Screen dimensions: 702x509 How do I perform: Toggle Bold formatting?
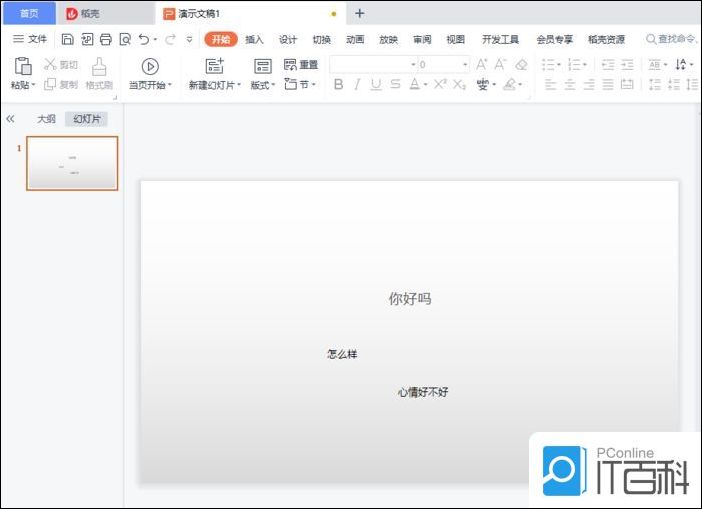pos(338,85)
